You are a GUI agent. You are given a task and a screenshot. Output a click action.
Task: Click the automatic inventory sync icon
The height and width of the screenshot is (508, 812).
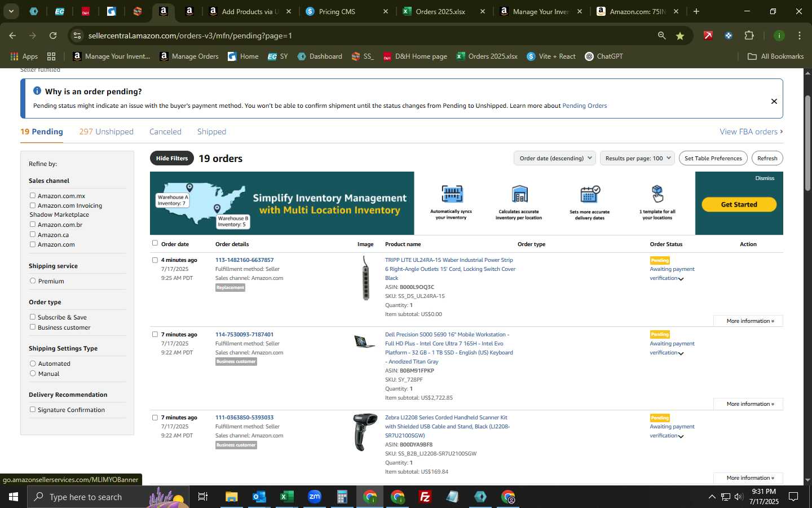(x=452, y=194)
